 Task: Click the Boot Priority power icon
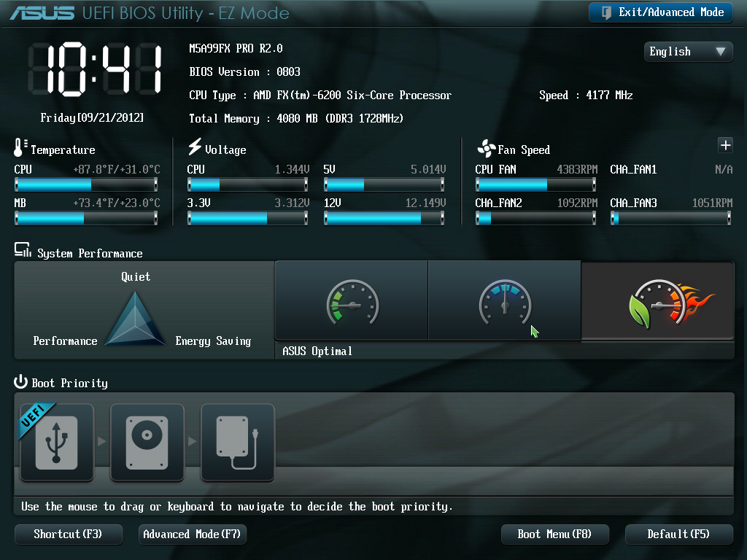click(x=20, y=383)
